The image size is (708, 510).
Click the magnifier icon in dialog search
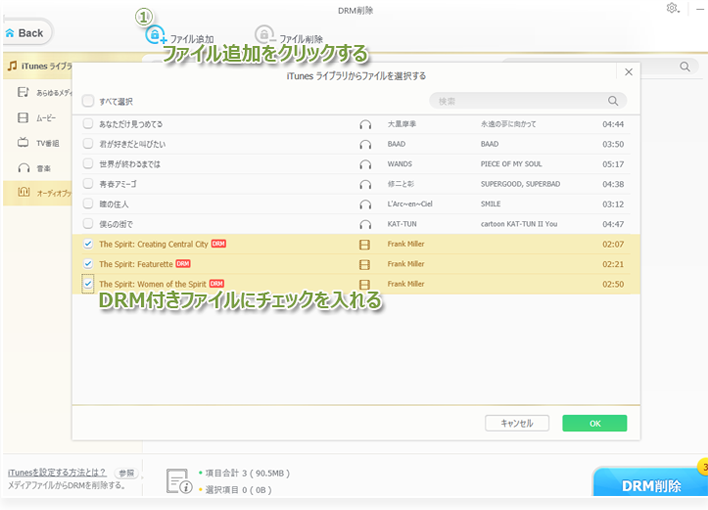pyautogui.click(x=613, y=101)
